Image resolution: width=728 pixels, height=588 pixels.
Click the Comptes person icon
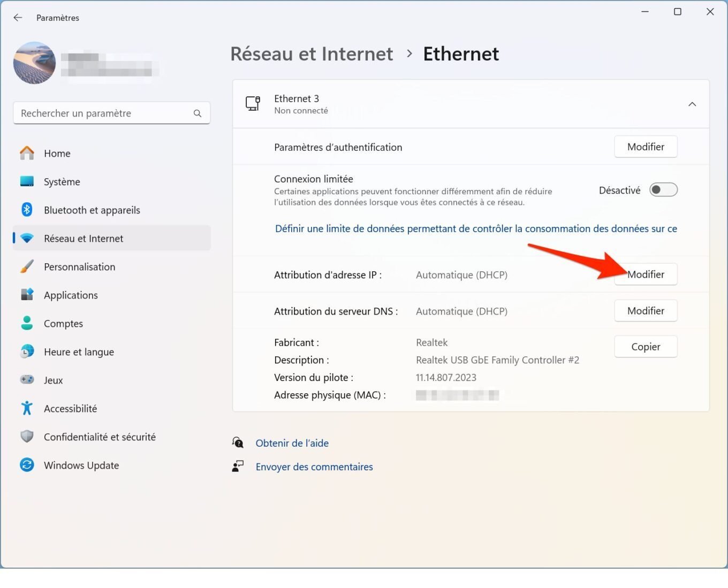[x=27, y=323]
